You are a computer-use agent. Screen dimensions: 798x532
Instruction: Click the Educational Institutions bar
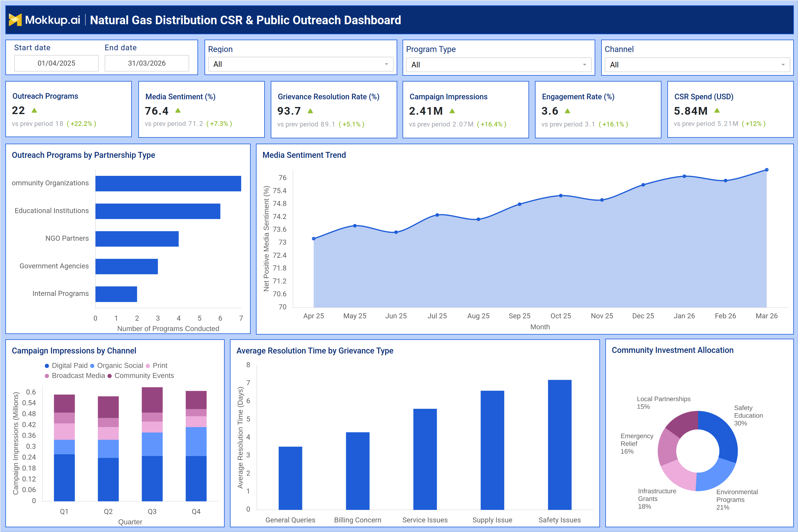[158, 211]
